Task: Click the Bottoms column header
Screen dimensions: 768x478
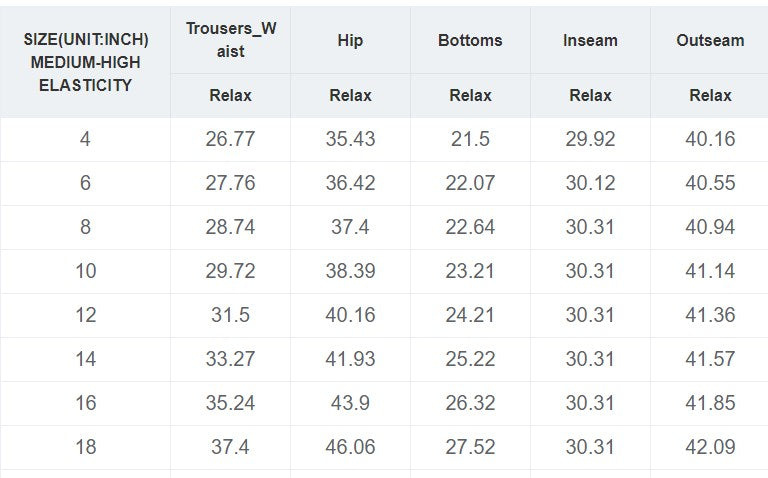Action: pyautogui.click(x=470, y=40)
